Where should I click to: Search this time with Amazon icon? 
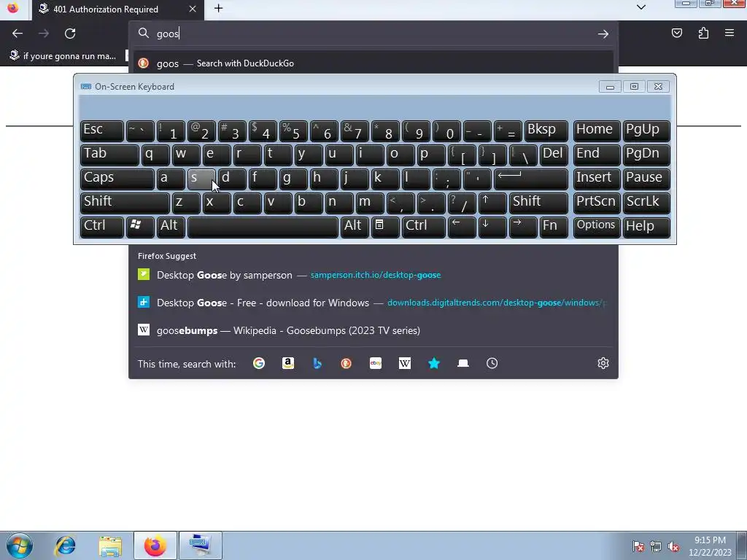click(x=287, y=363)
